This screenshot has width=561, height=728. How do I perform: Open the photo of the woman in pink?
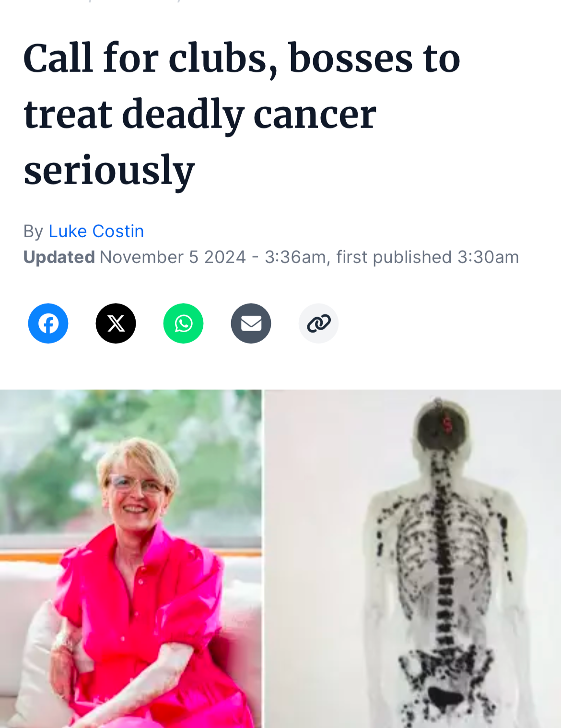click(x=131, y=559)
